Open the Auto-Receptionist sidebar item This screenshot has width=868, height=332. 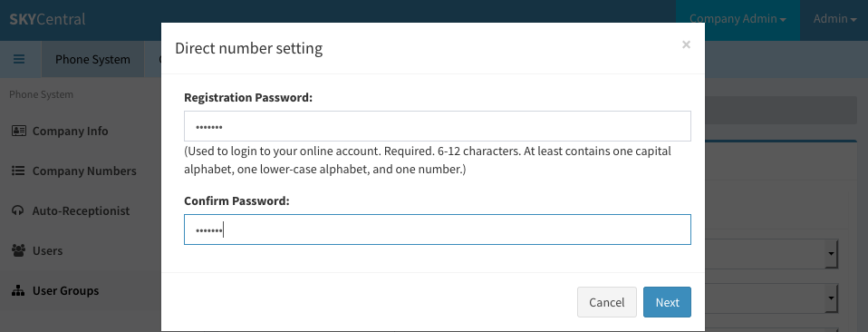click(81, 210)
